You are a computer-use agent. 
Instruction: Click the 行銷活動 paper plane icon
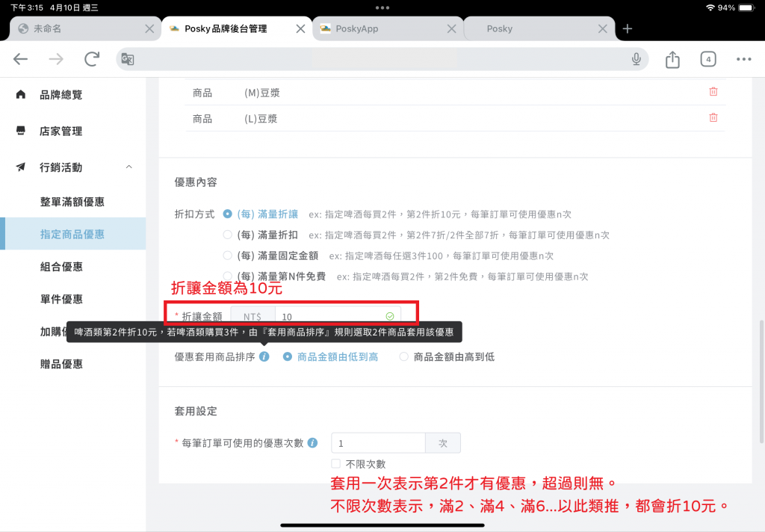click(x=20, y=167)
